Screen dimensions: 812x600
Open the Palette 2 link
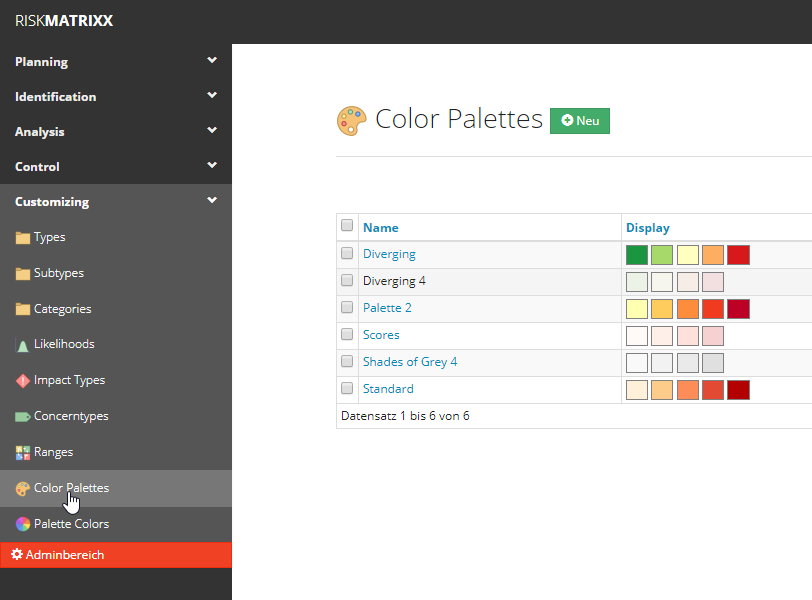click(x=387, y=308)
